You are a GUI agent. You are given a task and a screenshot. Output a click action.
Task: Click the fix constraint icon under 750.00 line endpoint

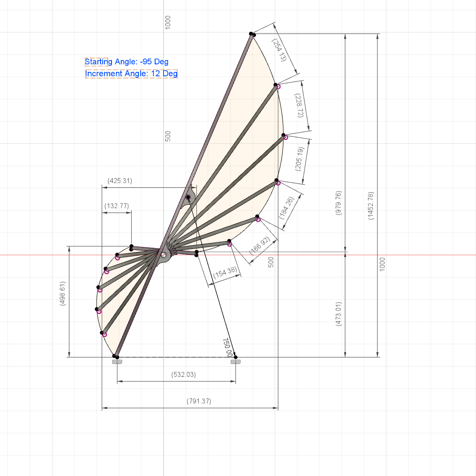tap(235, 362)
